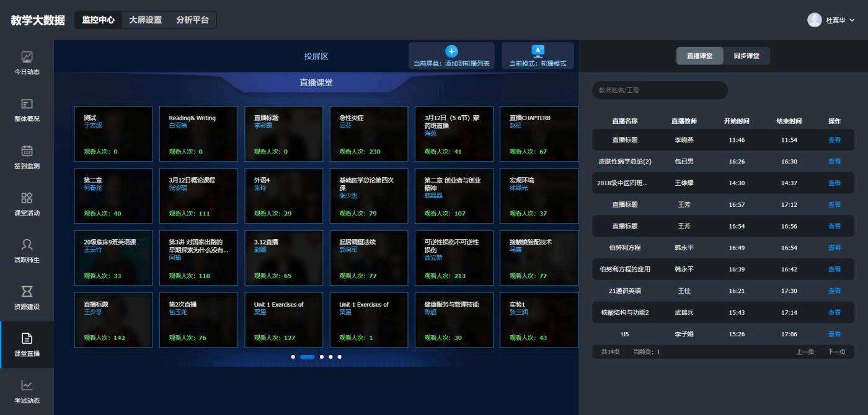Select the 直播课堂 toggle in right panel
The height and width of the screenshot is (415, 868).
pos(699,56)
